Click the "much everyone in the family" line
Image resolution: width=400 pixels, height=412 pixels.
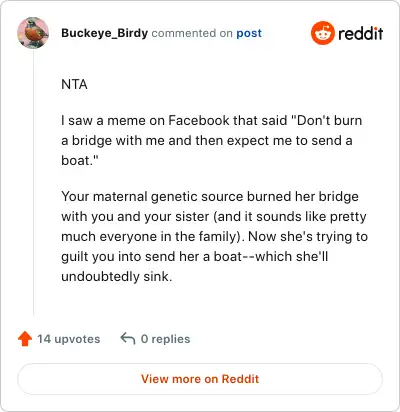click(214, 237)
